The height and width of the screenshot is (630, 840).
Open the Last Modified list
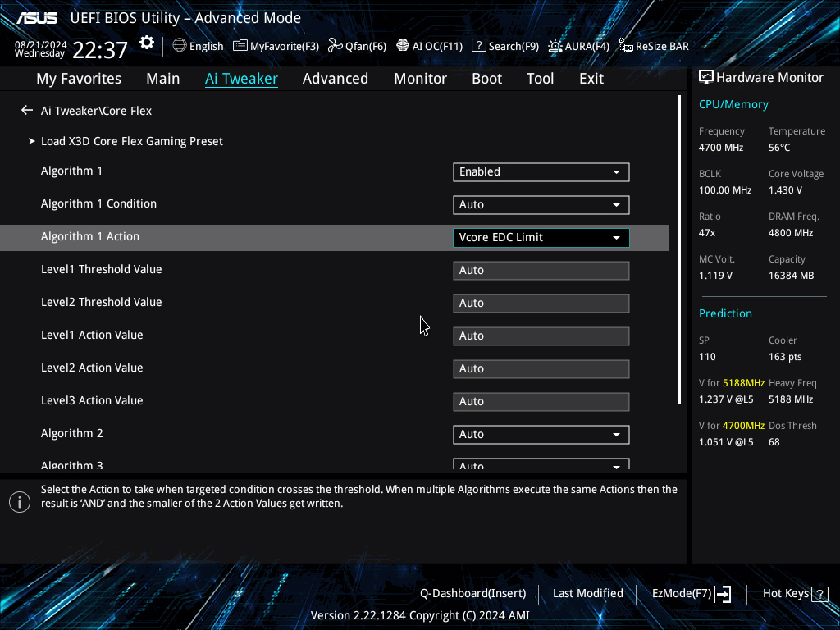[587, 593]
